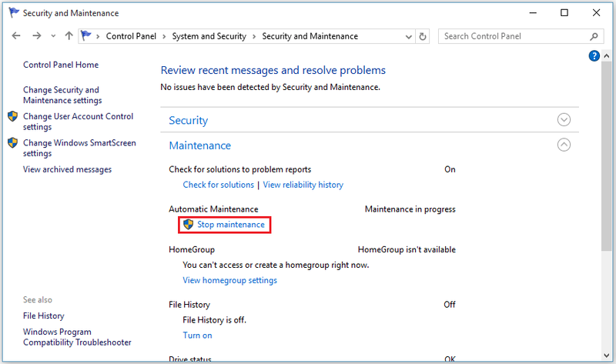
Task: Open chevron before Control Panel breadcrumb
Action: 98,36
